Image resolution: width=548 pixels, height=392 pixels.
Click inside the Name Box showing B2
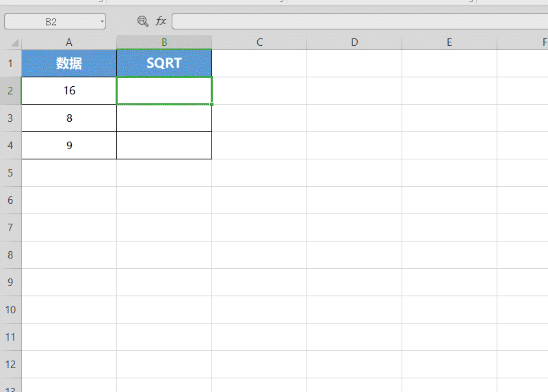click(x=51, y=22)
